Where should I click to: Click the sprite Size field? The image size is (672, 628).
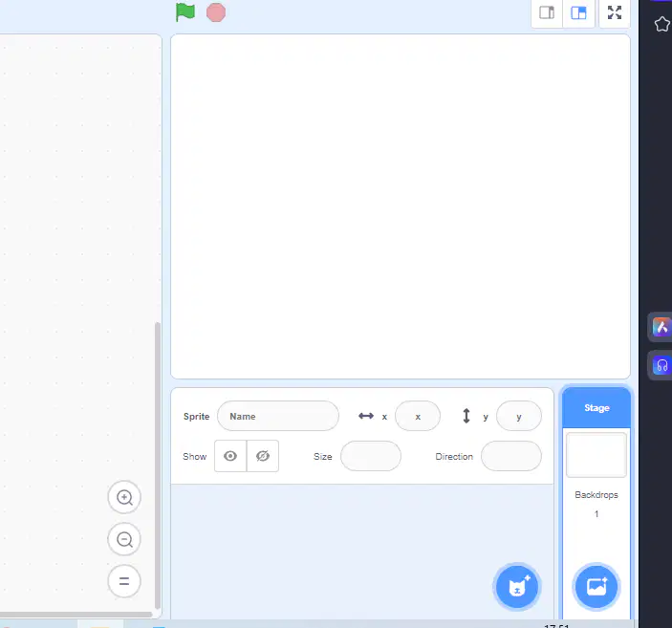371,456
